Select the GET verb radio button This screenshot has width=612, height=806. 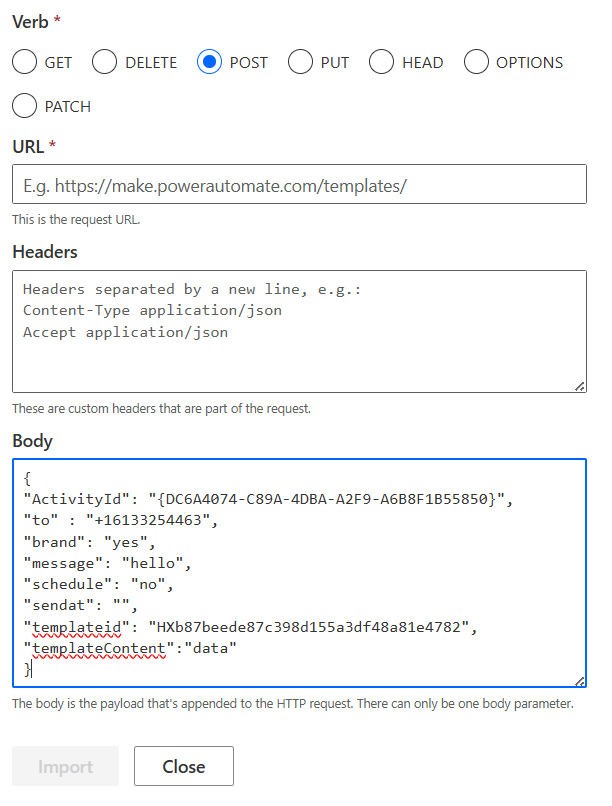[25, 62]
